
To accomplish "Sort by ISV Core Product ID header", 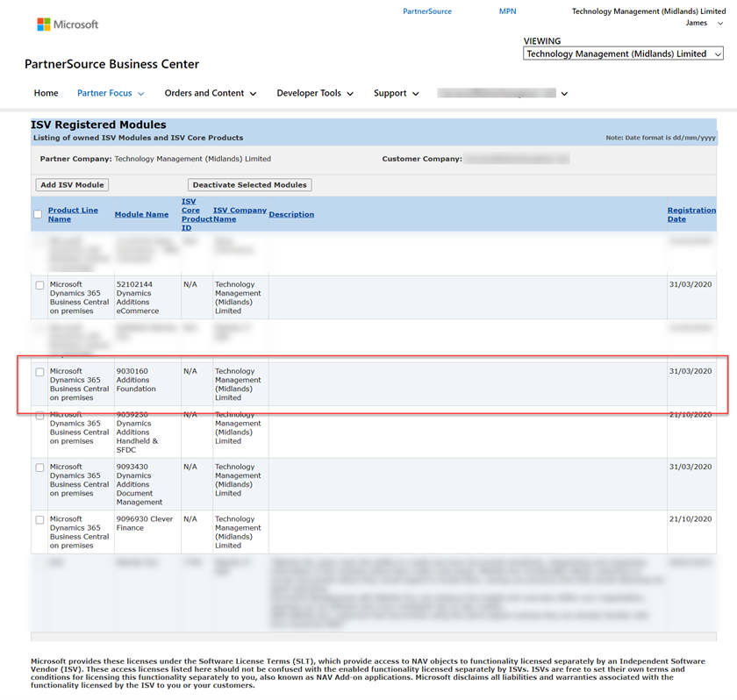I will 197,214.
